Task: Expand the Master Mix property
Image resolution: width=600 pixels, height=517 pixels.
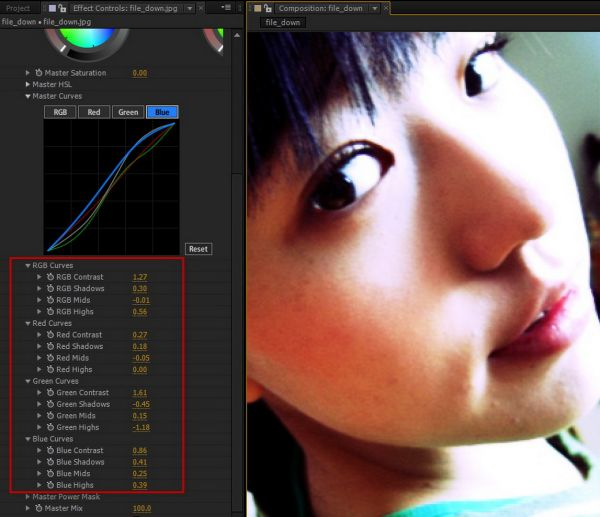Action: pyautogui.click(x=28, y=508)
